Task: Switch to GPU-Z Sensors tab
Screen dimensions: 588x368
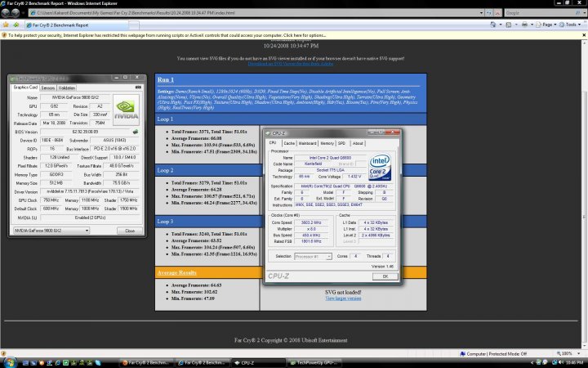Action: 48,88
